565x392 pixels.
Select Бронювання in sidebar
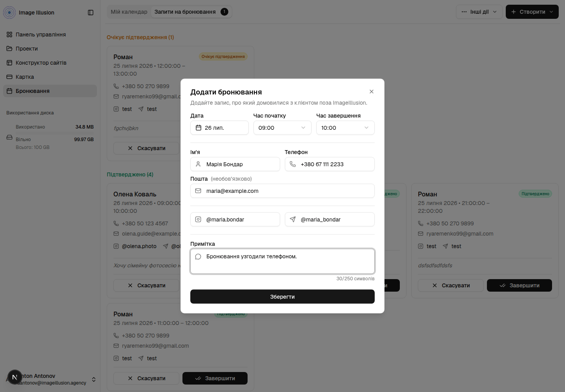pos(50,91)
